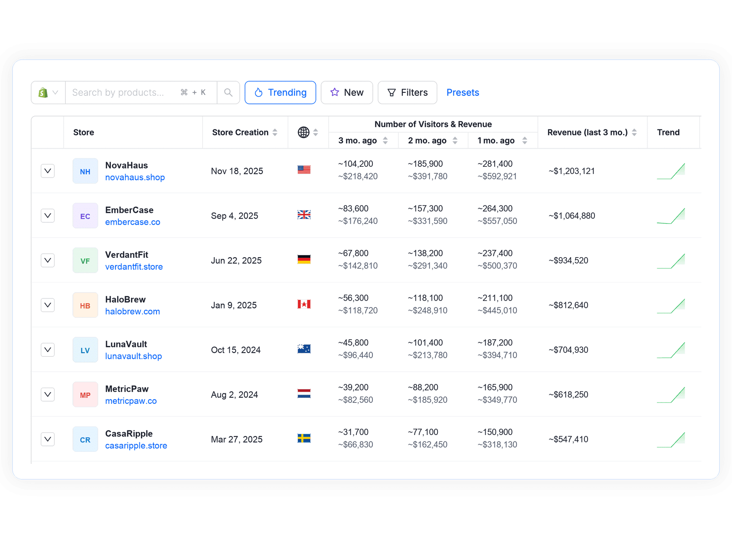Click the HB store avatar

tap(85, 305)
